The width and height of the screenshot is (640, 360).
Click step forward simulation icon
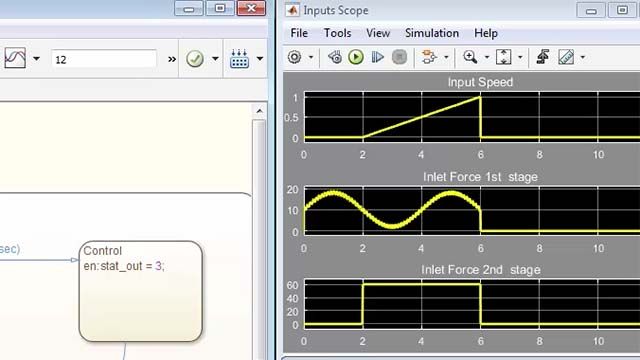coord(378,57)
